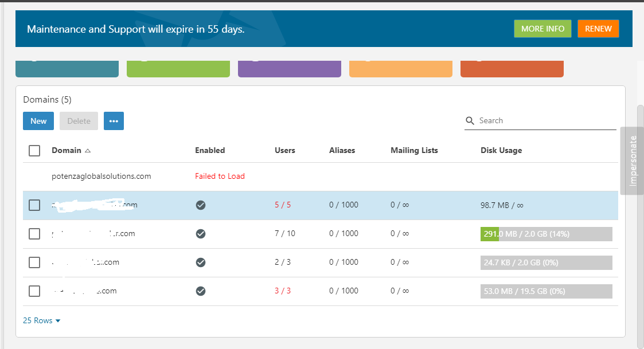Sort by Disk Usage column header
This screenshot has width=644, height=349.
click(x=501, y=151)
